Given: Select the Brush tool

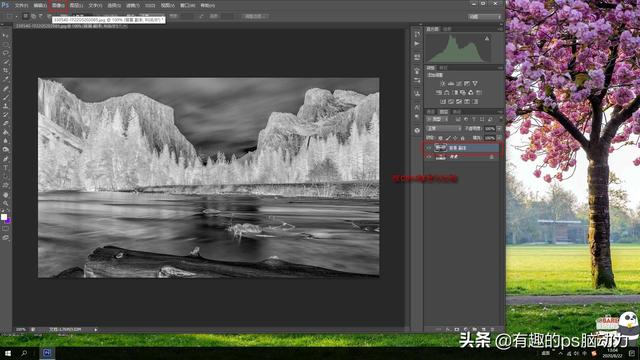Looking at the screenshot, I should pos(6,97).
